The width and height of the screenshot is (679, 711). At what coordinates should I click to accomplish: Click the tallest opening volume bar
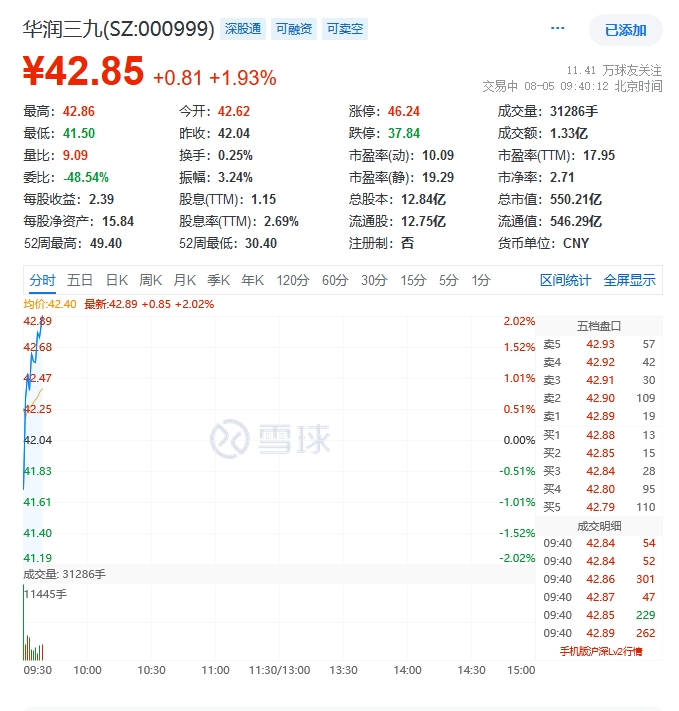[x=24, y=622]
